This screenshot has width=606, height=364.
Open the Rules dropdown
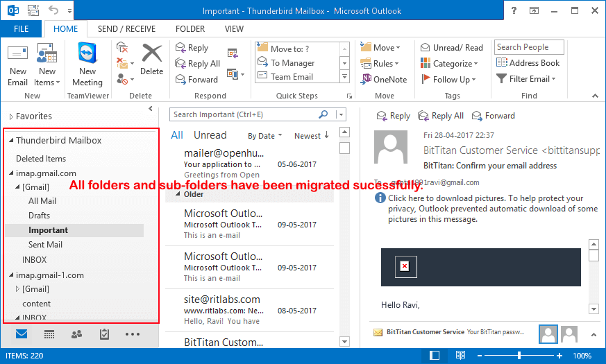click(380, 63)
